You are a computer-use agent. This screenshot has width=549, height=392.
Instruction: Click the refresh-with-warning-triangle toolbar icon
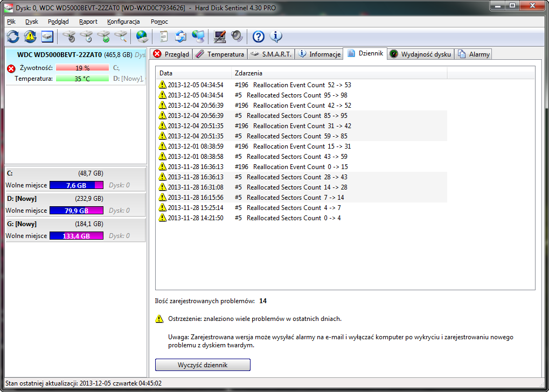(x=30, y=36)
